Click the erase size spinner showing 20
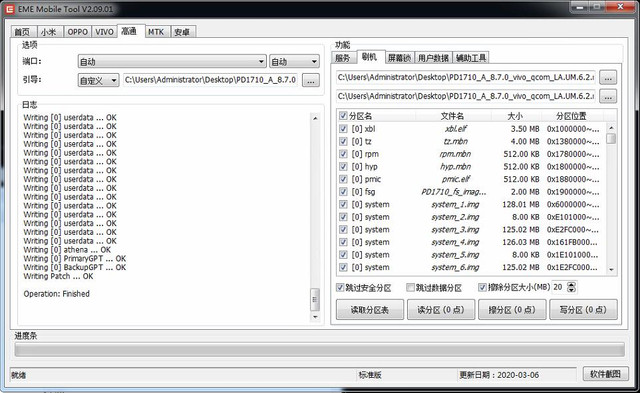 564,287
